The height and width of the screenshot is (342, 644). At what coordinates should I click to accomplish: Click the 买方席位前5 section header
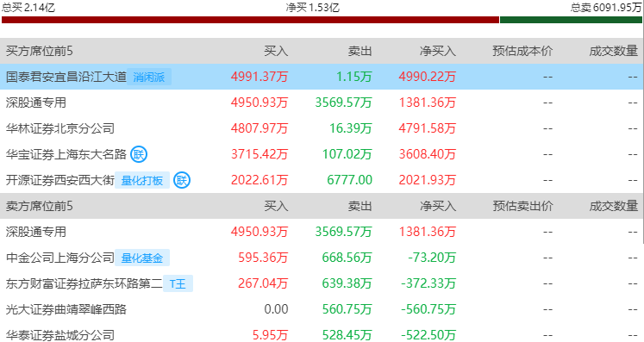tap(40, 51)
